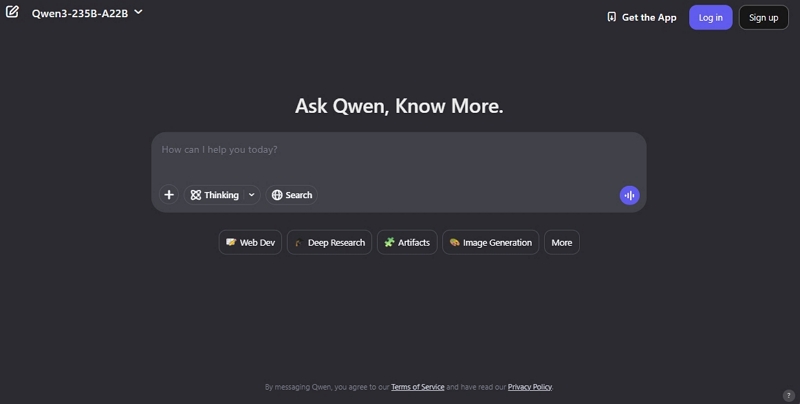The height and width of the screenshot is (404, 800).
Task: Select the Deep Research shortcut
Action: tap(330, 242)
